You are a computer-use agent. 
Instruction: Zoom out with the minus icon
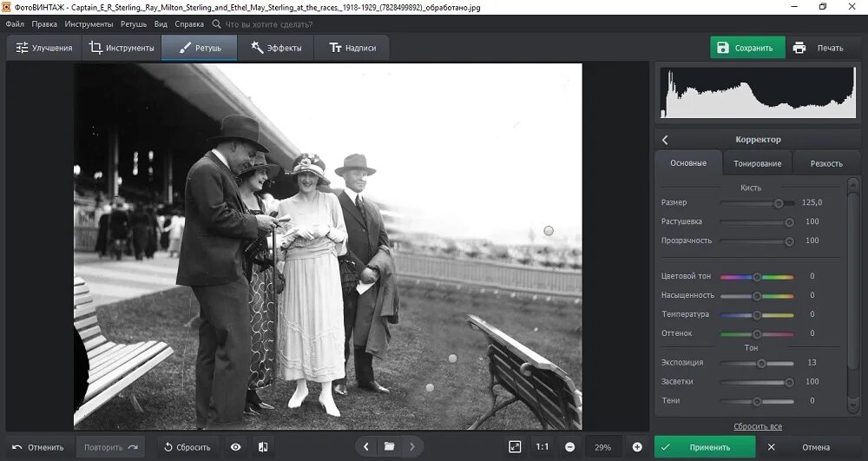[x=569, y=447]
